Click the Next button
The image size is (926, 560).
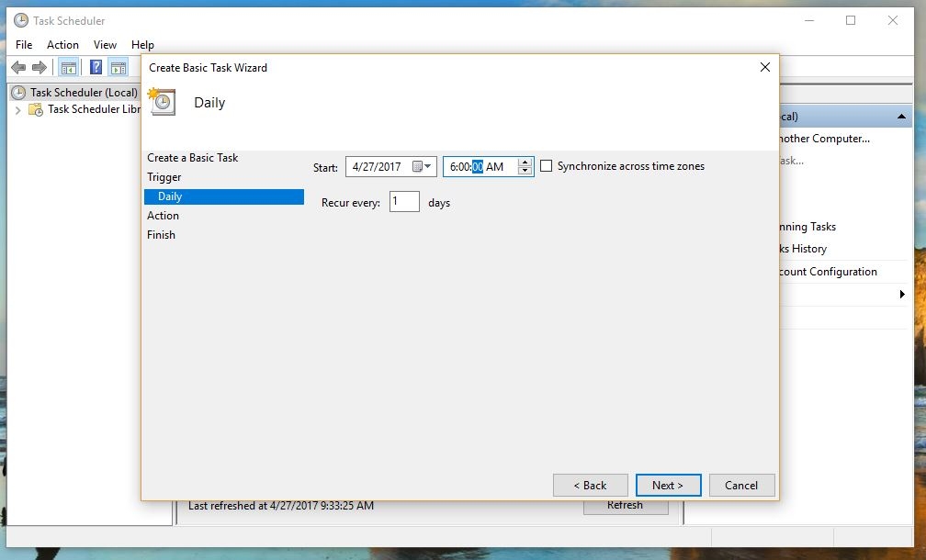668,485
